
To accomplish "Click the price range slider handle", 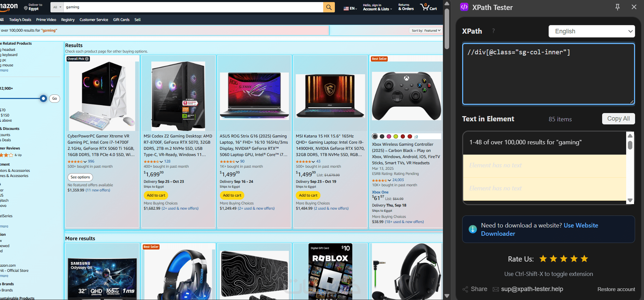I will [43, 99].
